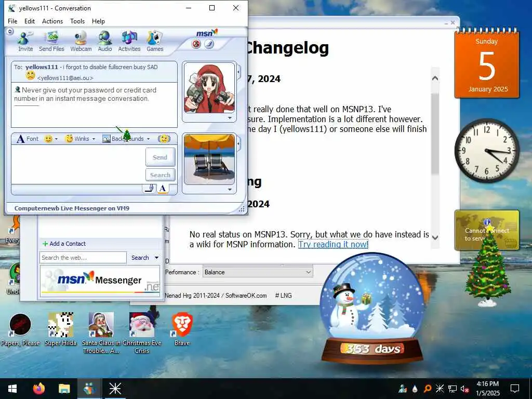This screenshot has width=532, height=399.
Task: Click the smiley emoticon icon
Action: (48, 139)
